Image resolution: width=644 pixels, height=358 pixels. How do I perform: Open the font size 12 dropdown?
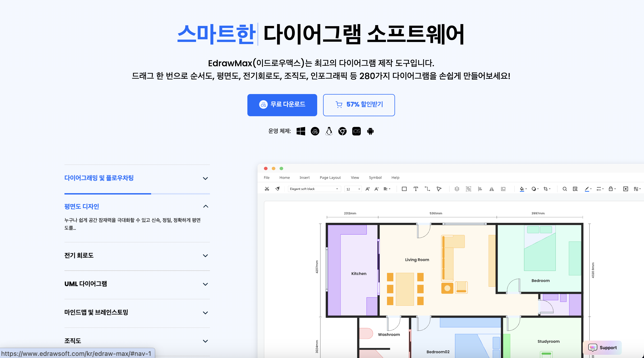point(353,189)
